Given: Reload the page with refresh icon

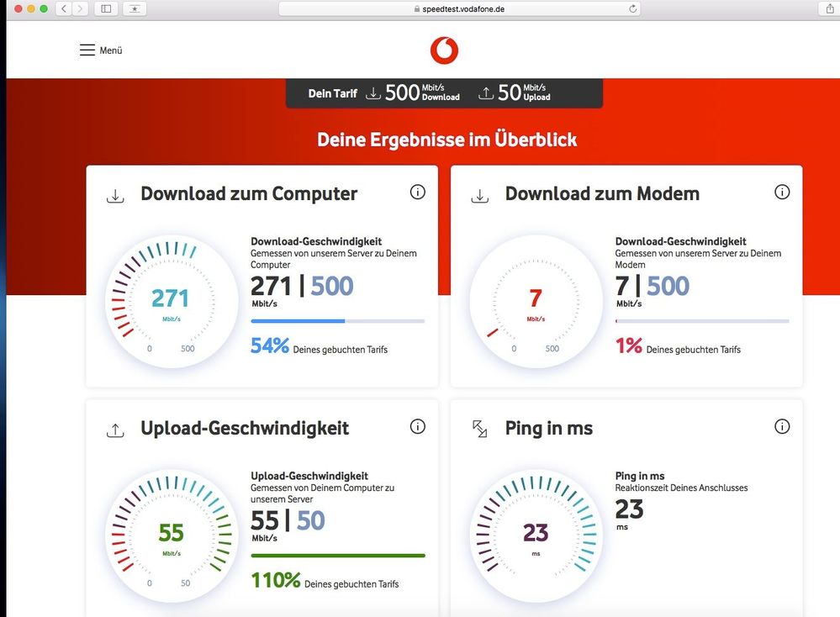Looking at the screenshot, I should pos(632,8).
